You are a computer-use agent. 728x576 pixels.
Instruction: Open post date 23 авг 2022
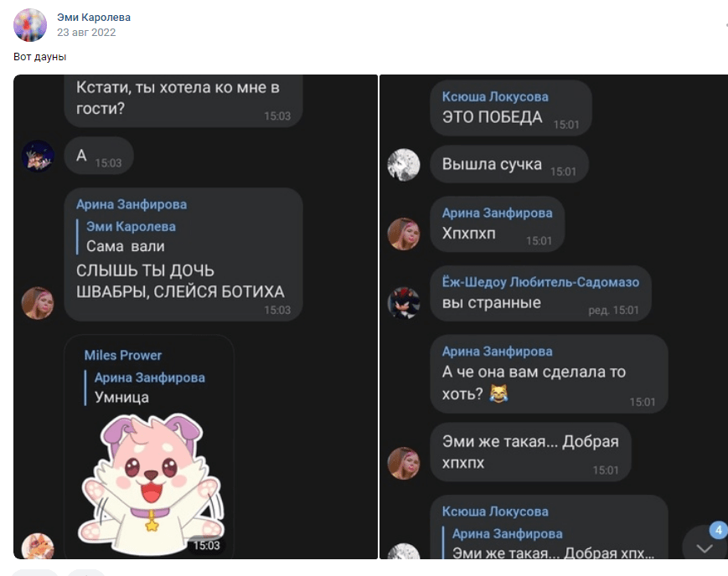pyautogui.click(x=86, y=33)
